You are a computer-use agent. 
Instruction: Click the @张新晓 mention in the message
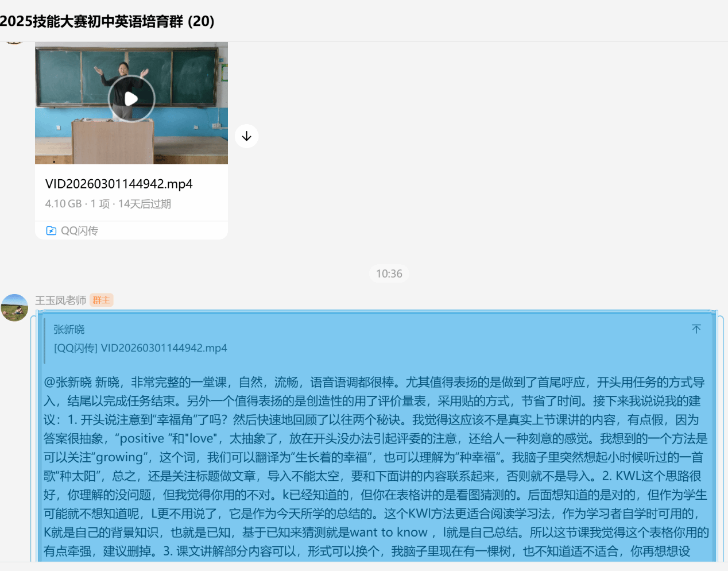click(68, 382)
